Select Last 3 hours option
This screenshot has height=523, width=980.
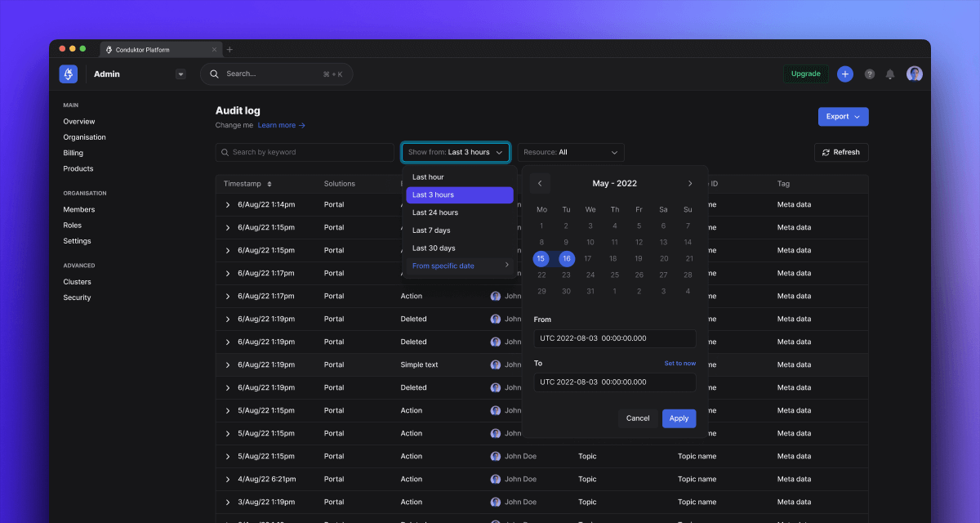pos(459,195)
